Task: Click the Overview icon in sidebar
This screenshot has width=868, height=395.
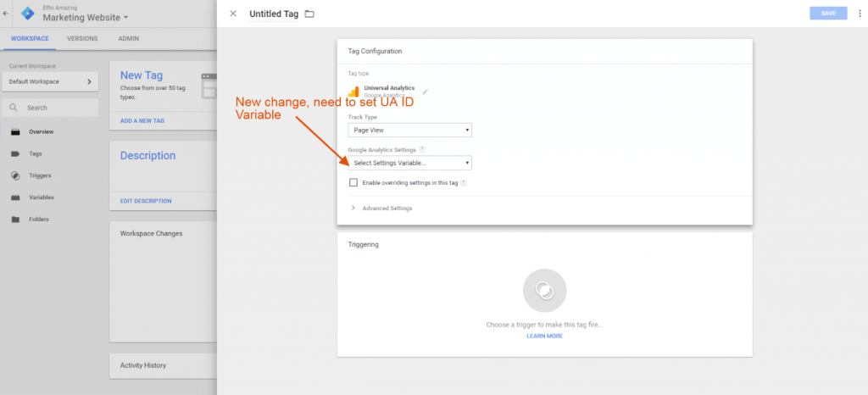Action: (x=15, y=132)
